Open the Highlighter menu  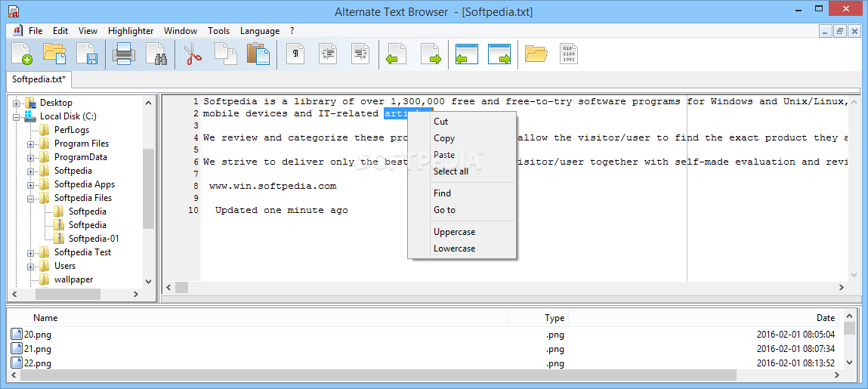coord(131,31)
